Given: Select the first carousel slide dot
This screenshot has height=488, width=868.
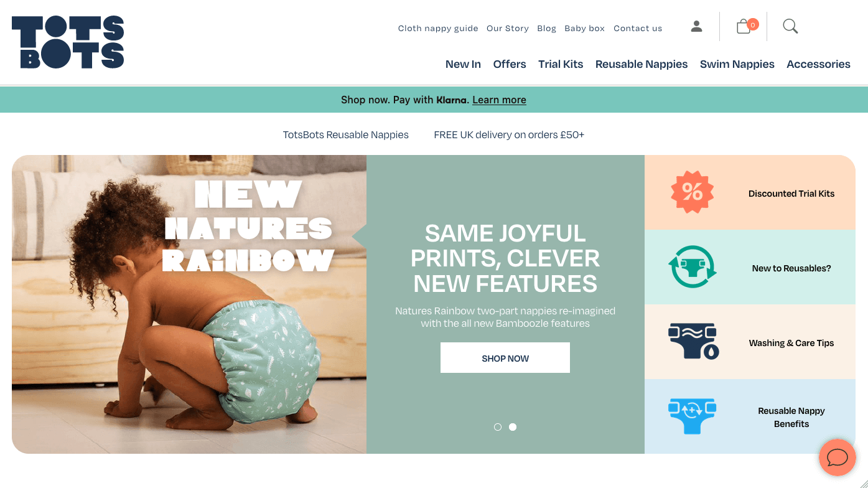Looking at the screenshot, I should point(498,427).
